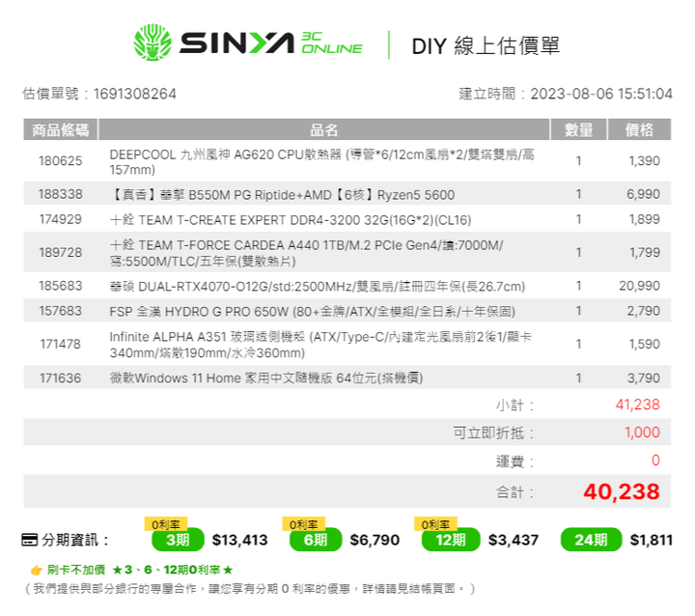The image size is (695, 616).
Task: Click product code 189728
Action: (x=60, y=252)
